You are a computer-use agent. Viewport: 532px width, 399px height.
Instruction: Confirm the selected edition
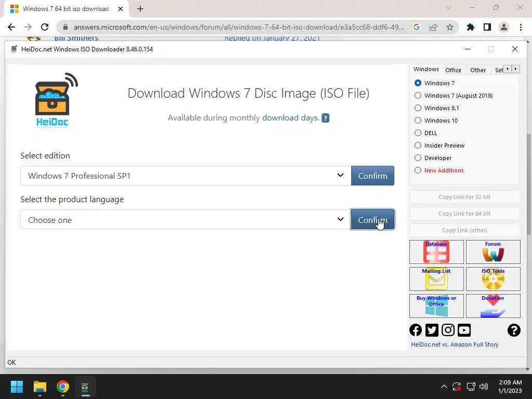point(373,176)
